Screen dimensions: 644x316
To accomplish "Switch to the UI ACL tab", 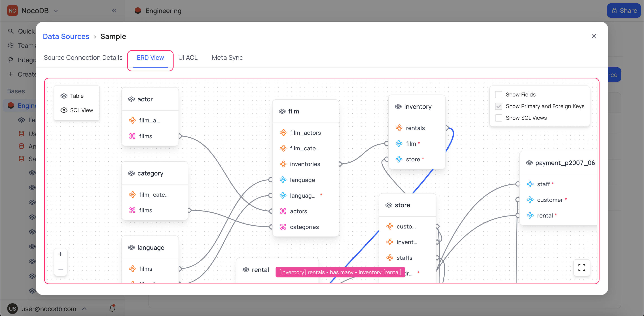I will [x=188, y=58].
